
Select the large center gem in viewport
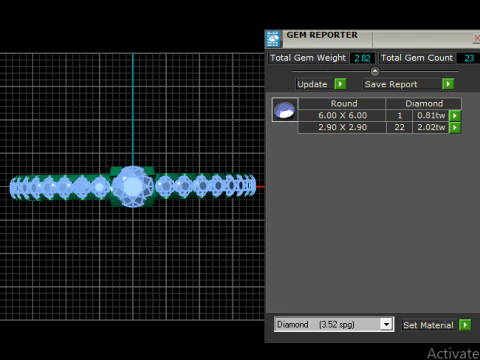pyautogui.click(x=133, y=187)
